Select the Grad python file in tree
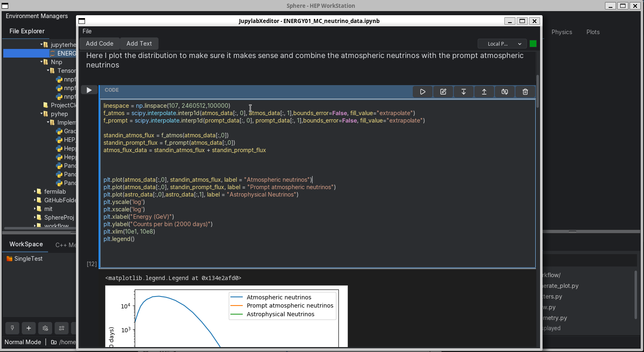Screen dimensions: 644x352 (x=70, y=131)
